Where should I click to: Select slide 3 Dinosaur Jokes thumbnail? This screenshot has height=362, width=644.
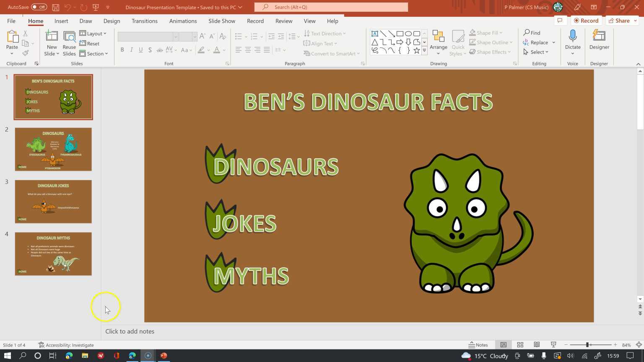tap(53, 202)
